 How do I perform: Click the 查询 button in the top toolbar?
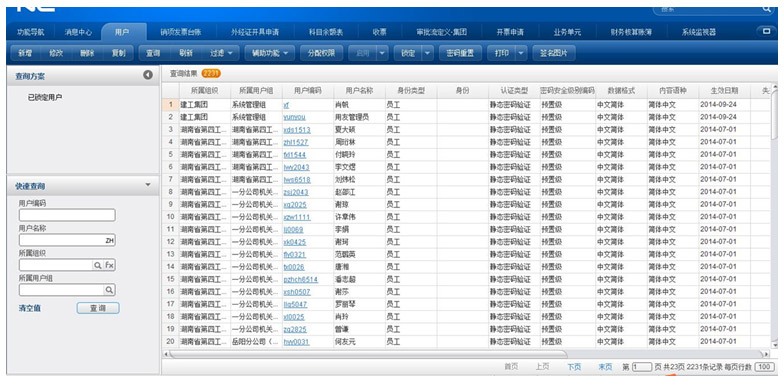(x=153, y=53)
